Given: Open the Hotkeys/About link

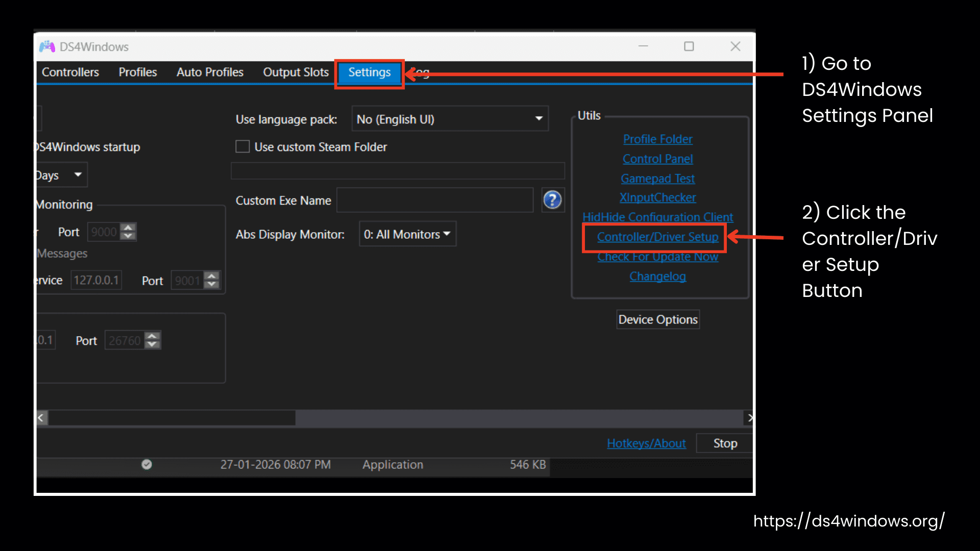Looking at the screenshot, I should tap(646, 443).
